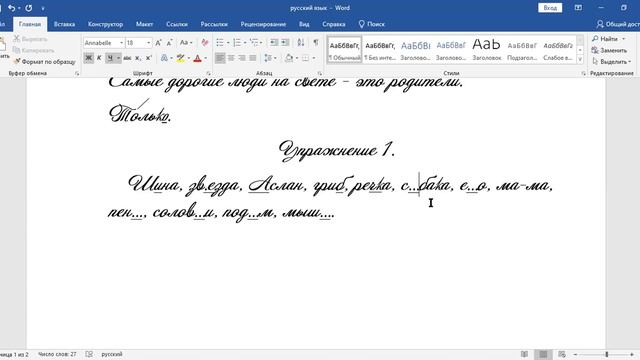Toggle bold Ж formatting
The image size is (640, 360).
click(88, 58)
